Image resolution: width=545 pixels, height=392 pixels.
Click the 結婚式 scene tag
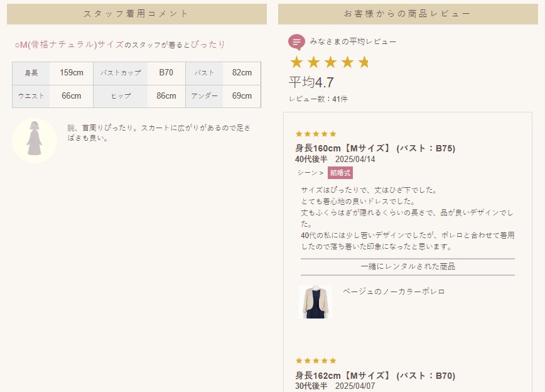point(340,173)
